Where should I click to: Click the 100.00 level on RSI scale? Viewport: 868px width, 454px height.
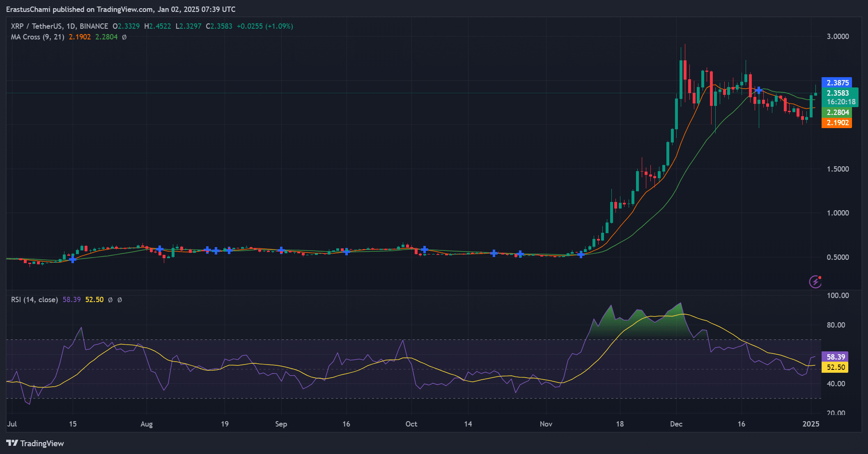point(838,296)
